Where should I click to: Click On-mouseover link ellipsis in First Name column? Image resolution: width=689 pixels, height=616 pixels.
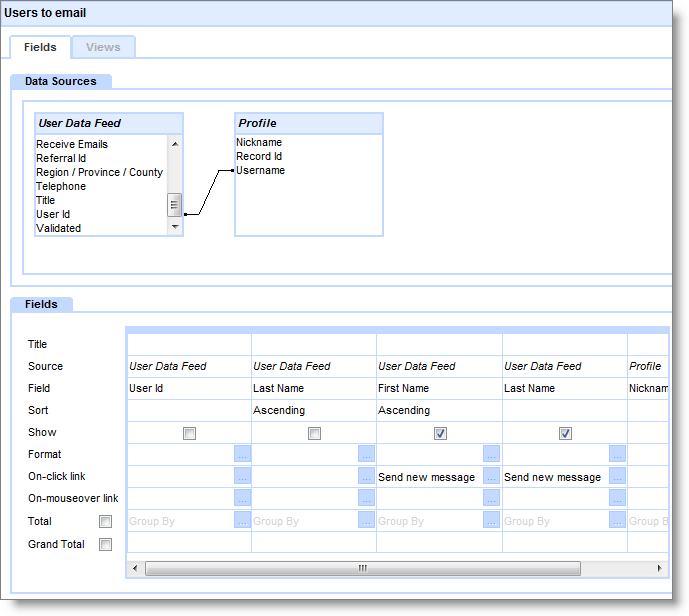point(491,498)
